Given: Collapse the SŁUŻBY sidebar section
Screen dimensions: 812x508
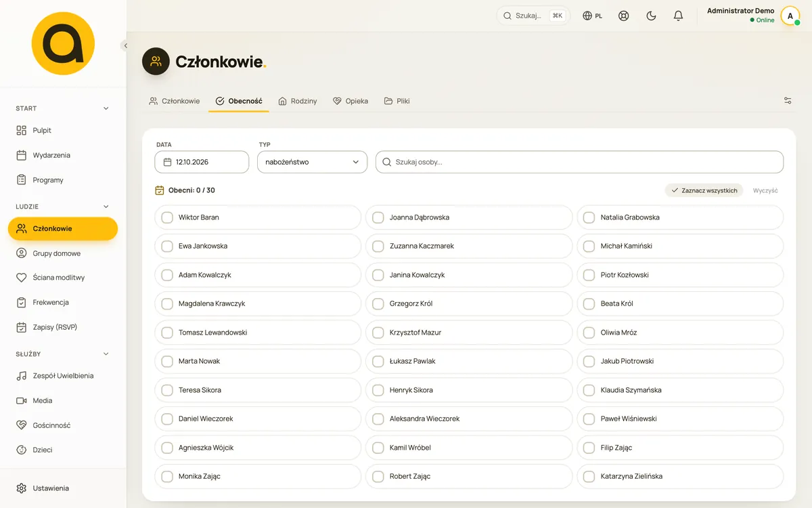Looking at the screenshot, I should tap(106, 354).
